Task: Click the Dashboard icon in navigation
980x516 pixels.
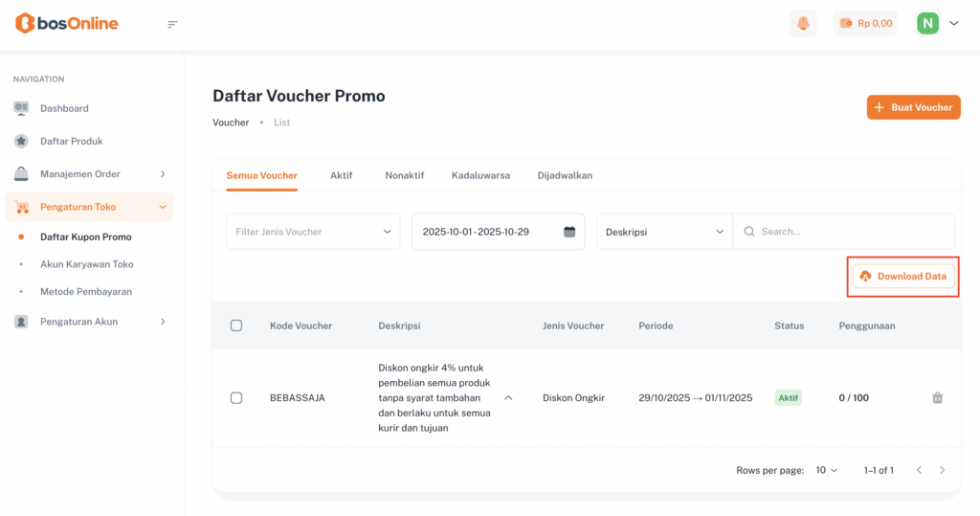Action: 21,108
